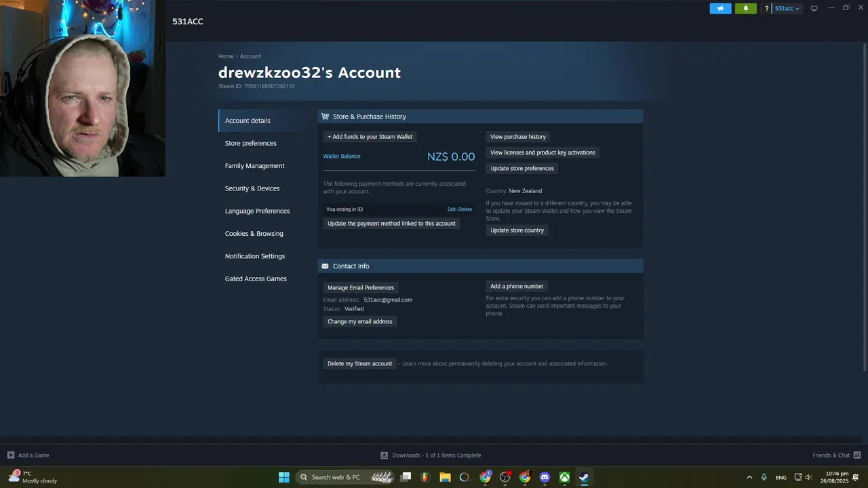Expand the 531acc account dropdown
868x488 pixels.
(787, 9)
